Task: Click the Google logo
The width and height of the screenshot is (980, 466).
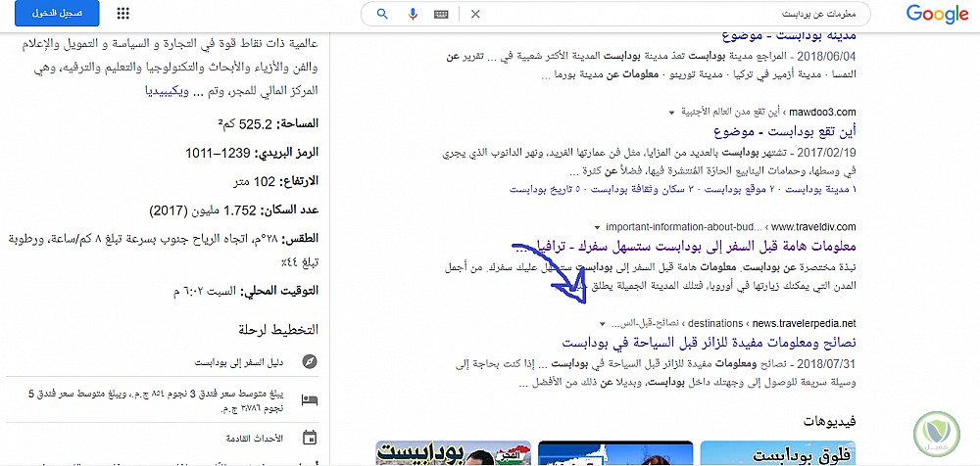Action: [x=937, y=14]
